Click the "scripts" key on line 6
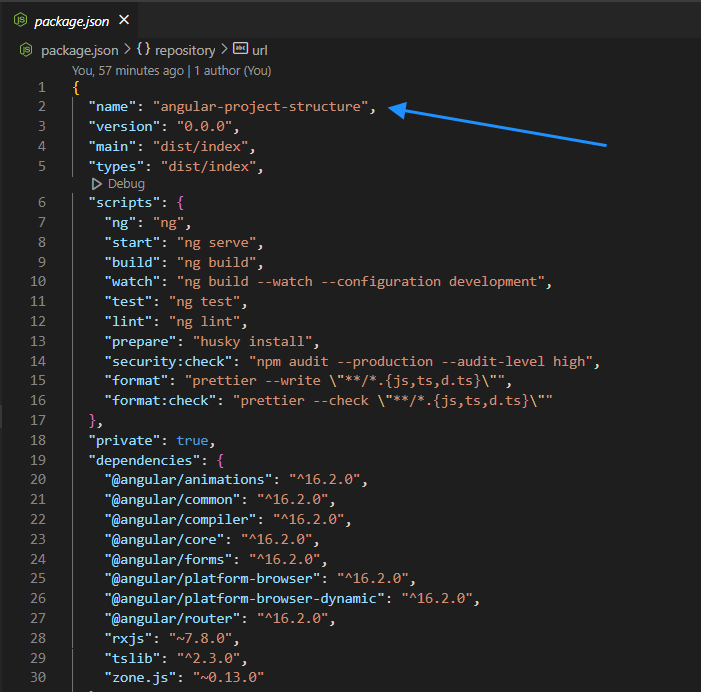701x692 pixels. tap(124, 203)
